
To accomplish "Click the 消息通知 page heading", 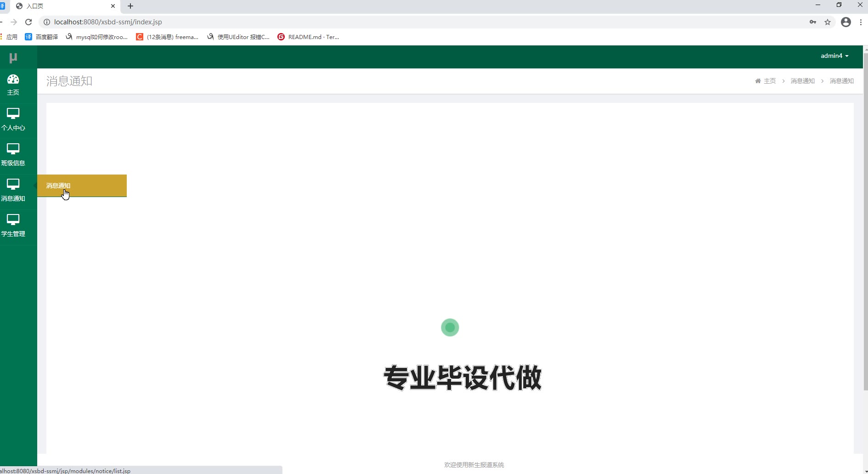I will point(69,81).
